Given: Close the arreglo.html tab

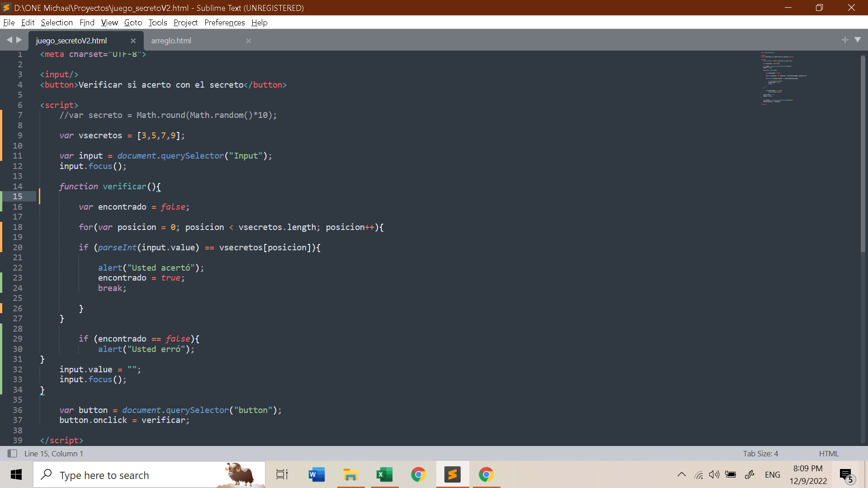Looking at the screenshot, I should pyautogui.click(x=248, y=41).
